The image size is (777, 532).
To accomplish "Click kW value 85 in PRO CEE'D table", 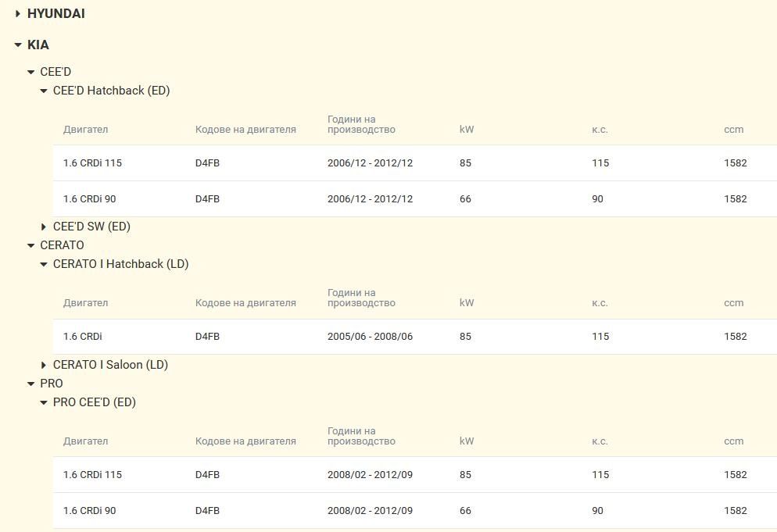I will 465,474.
